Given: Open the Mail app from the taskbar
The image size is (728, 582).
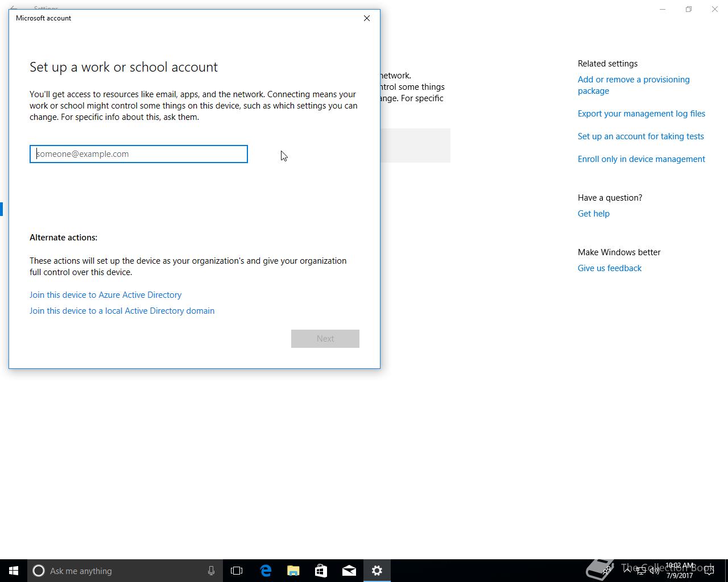Looking at the screenshot, I should click(349, 571).
